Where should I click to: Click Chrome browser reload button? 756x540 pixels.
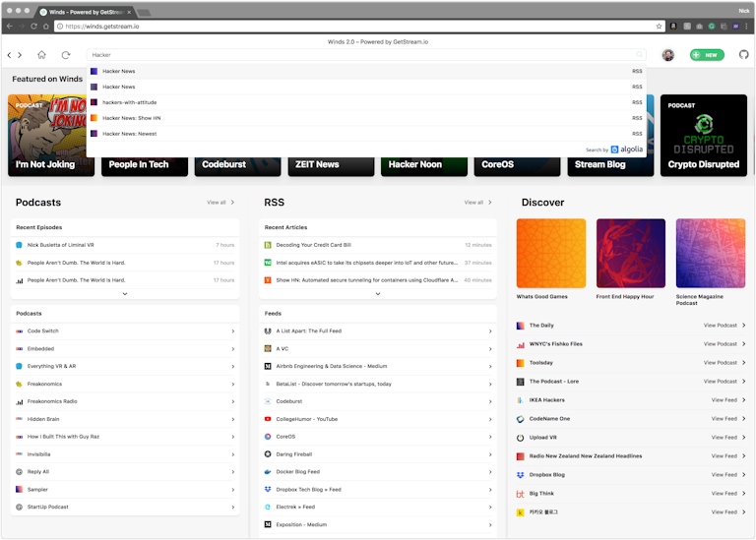click(x=33, y=26)
